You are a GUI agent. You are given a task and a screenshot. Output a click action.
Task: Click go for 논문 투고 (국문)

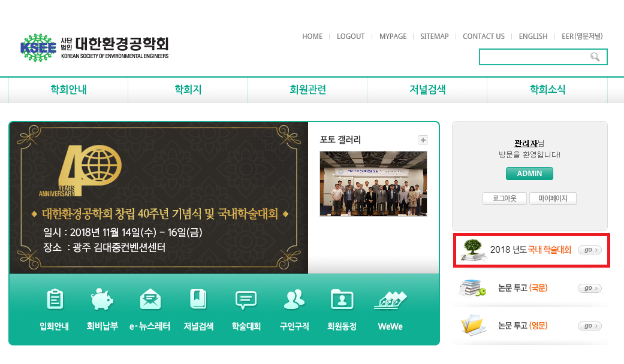[590, 288]
